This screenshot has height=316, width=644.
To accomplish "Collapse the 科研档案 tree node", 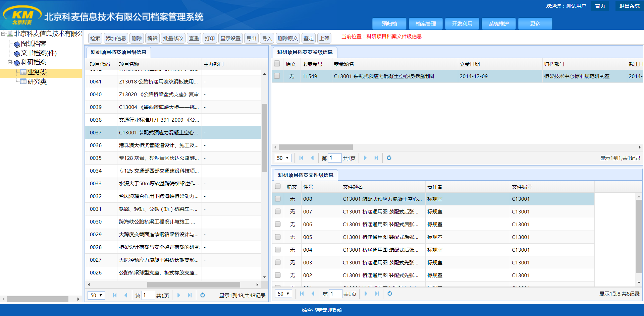I will click(x=10, y=62).
